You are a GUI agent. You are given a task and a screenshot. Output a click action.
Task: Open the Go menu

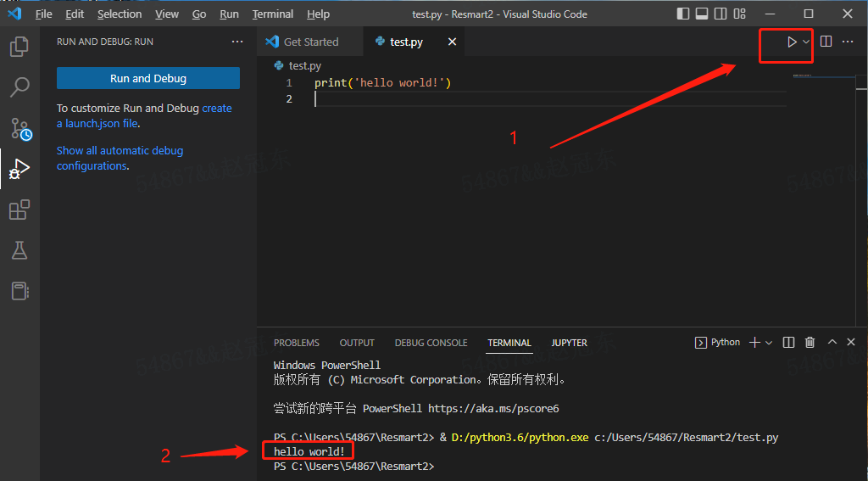199,14
